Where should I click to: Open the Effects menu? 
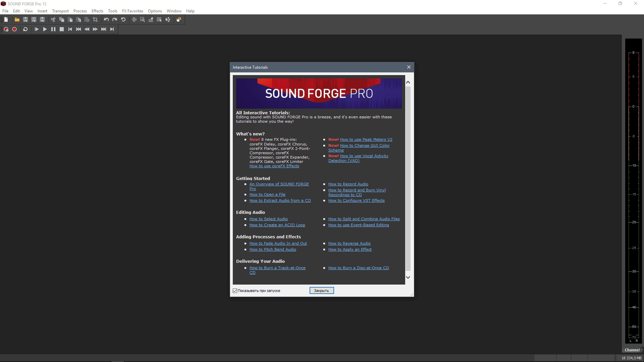97,11
